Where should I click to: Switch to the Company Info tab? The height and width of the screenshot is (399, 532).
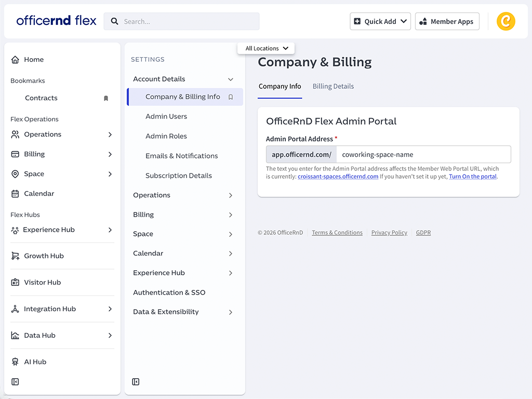pos(280,87)
